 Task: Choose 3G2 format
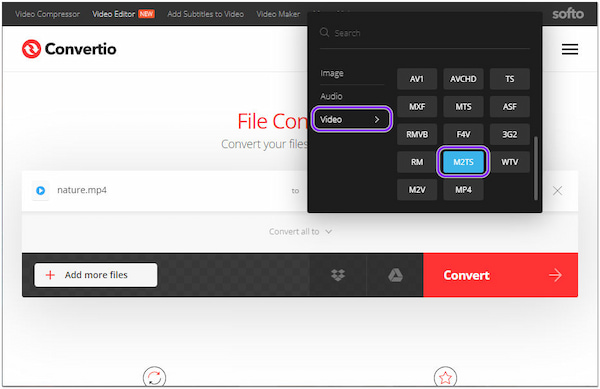pos(510,135)
